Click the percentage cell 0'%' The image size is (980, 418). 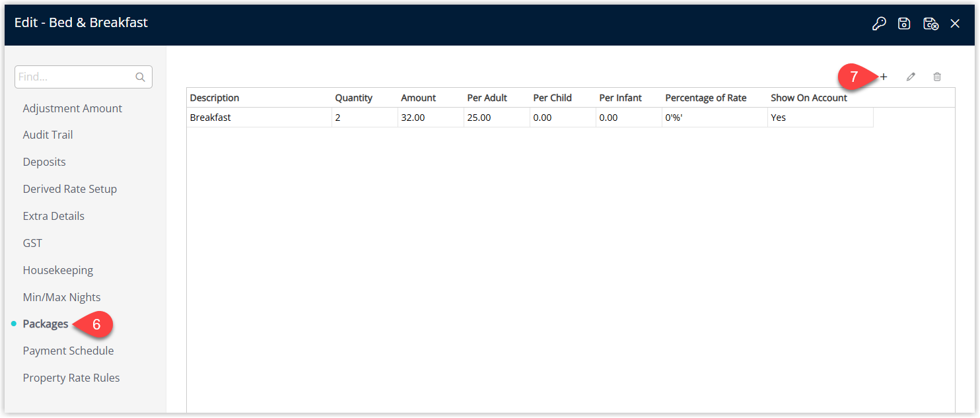click(x=715, y=118)
